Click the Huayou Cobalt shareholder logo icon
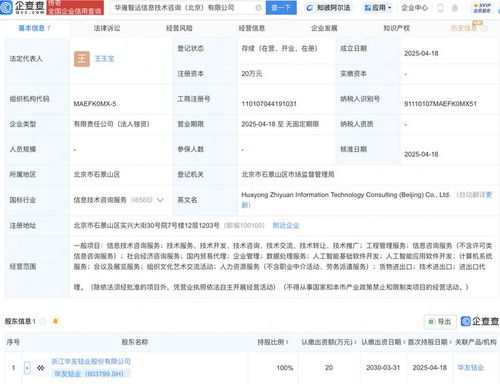Image resolution: width=500 pixels, height=384 pixels. click(x=41, y=368)
